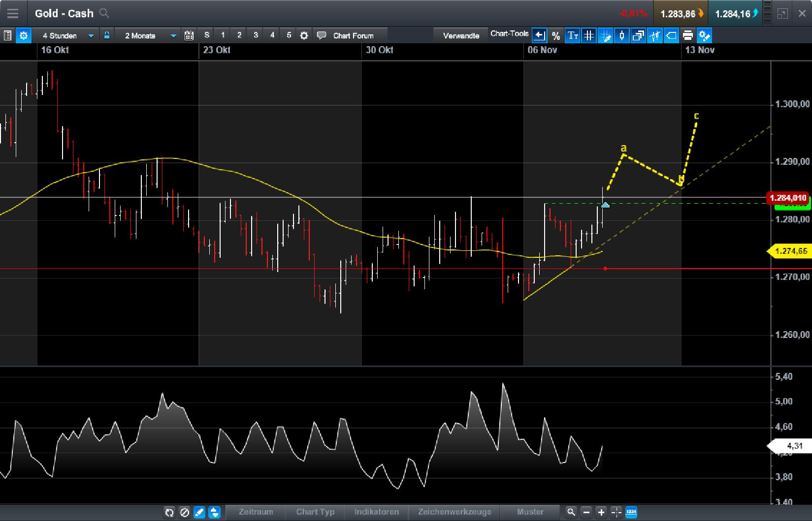812x521 pixels.
Task: Toggle the chart grid display
Action: pyautogui.click(x=588, y=35)
